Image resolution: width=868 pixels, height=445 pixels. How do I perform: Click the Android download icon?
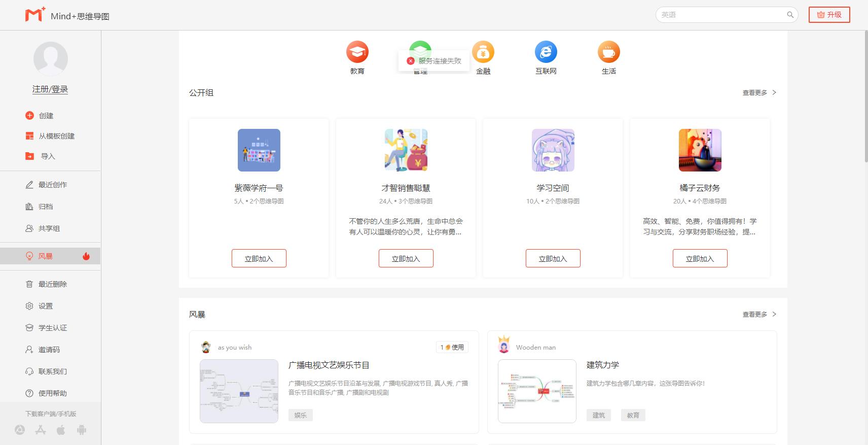pos(82,430)
